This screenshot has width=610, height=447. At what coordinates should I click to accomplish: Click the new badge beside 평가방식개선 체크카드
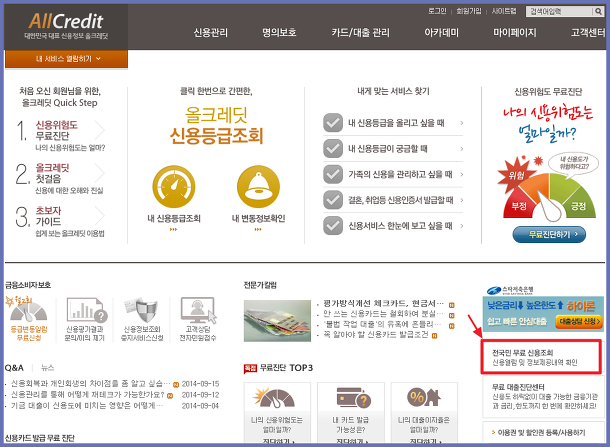(452, 305)
